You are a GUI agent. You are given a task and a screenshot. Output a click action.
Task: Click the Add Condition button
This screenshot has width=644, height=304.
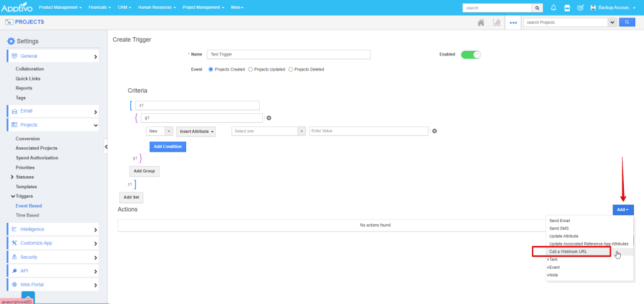click(x=167, y=147)
